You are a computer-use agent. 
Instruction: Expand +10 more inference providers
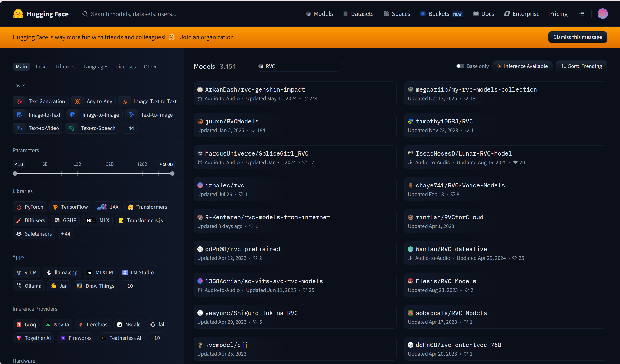pyautogui.click(x=155, y=338)
